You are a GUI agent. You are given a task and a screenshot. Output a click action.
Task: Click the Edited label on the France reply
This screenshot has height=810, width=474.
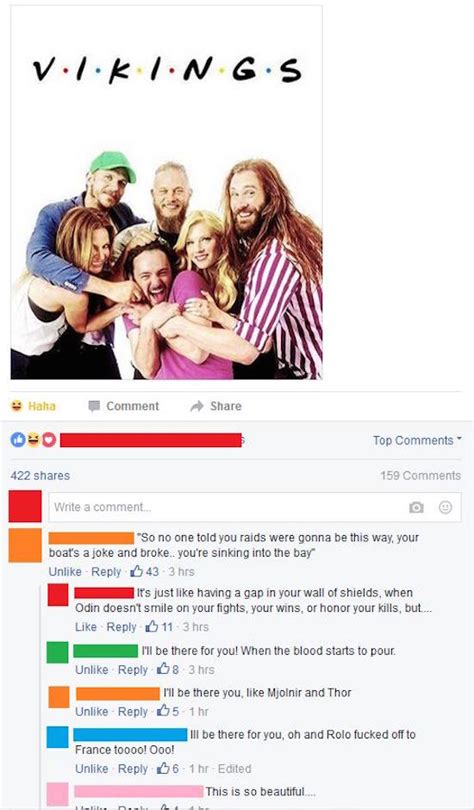[234, 769]
